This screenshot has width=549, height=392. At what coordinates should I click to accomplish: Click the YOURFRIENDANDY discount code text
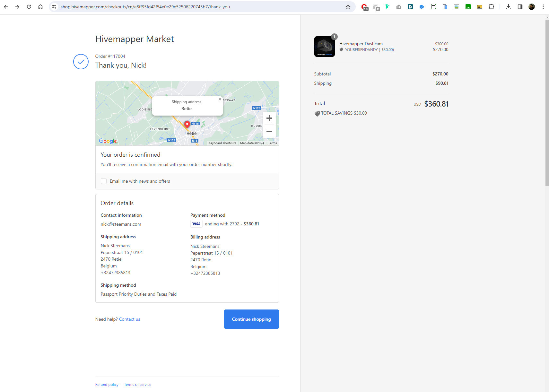[x=370, y=50]
